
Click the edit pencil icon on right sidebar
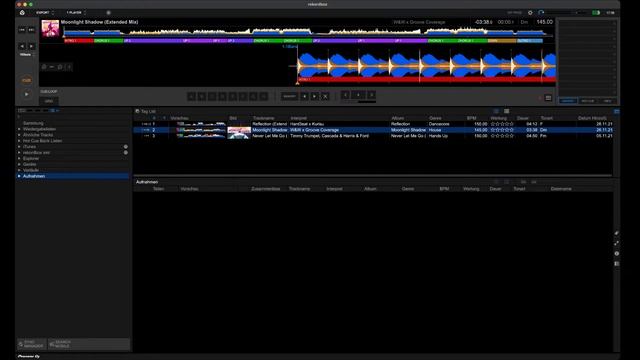pyautogui.click(x=617, y=233)
